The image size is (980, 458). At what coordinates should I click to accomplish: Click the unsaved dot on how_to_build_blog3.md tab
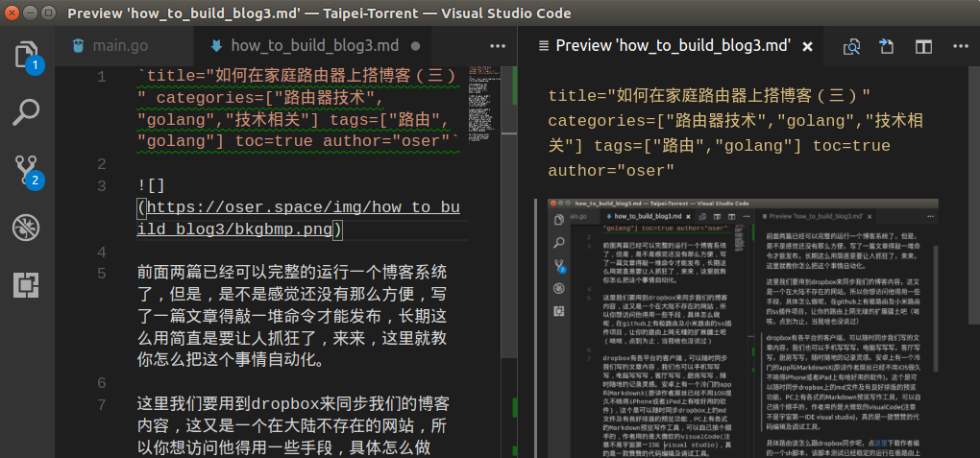(x=415, y=46)
